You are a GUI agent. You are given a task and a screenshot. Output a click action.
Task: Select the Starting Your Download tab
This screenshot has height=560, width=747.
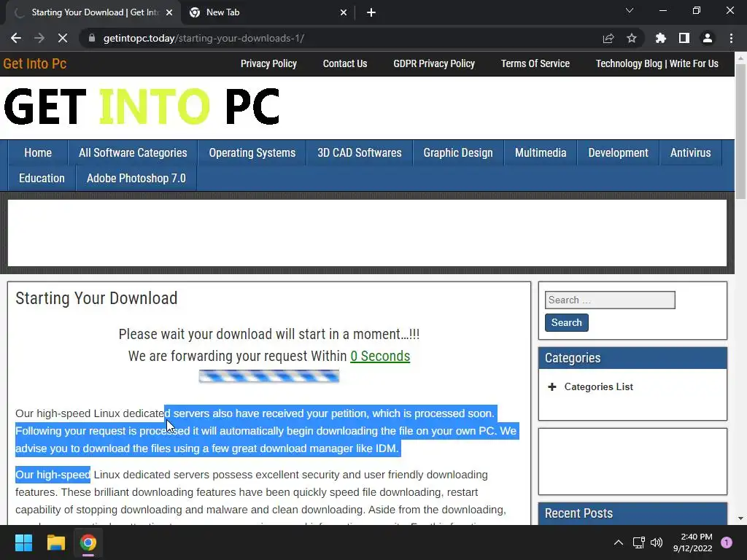pyautogui.click(x=93, y=12)
